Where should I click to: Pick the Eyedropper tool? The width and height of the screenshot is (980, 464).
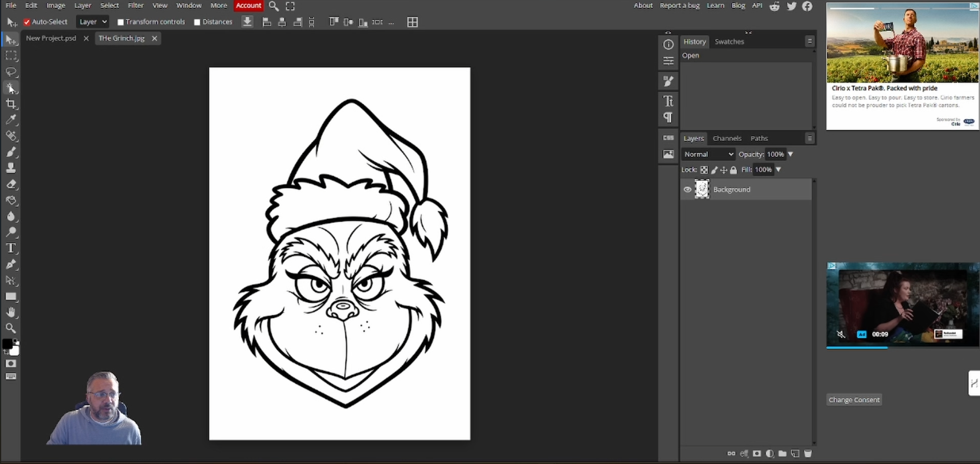tap(11, 120)
